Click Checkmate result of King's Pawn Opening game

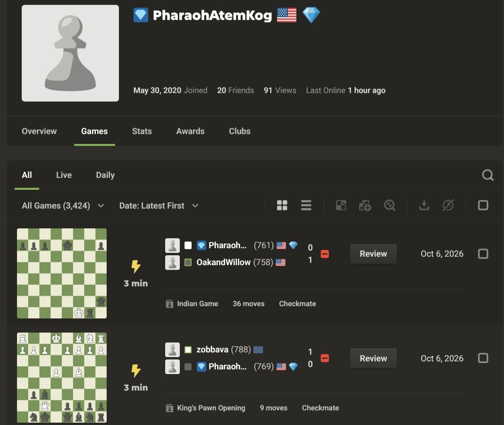pos(320,408)
